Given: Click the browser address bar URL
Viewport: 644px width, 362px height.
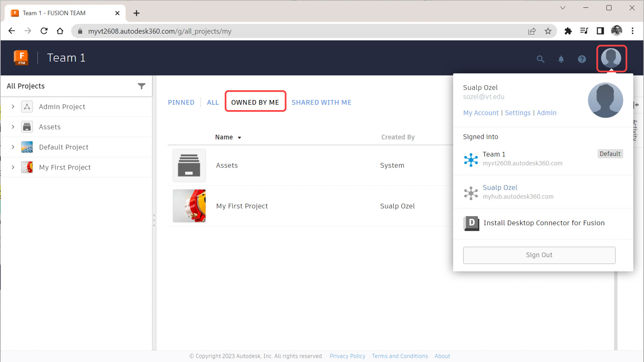Looking at the screenshot, I should coord(160,31).
